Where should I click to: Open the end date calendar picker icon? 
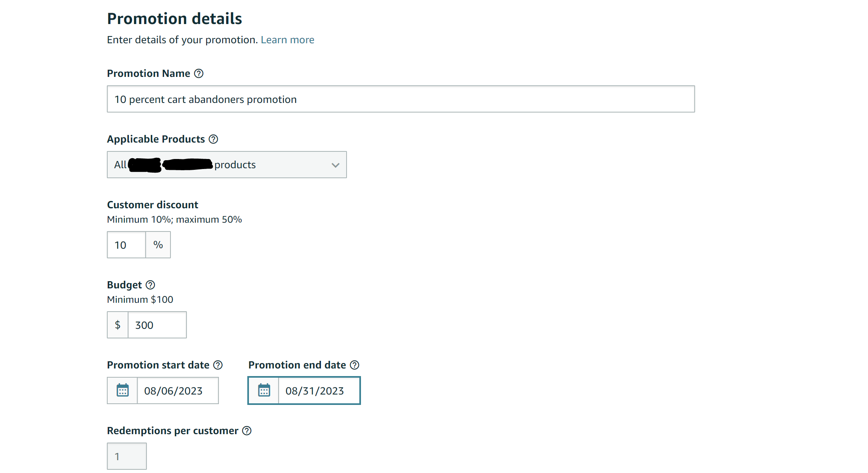point(264,390)
